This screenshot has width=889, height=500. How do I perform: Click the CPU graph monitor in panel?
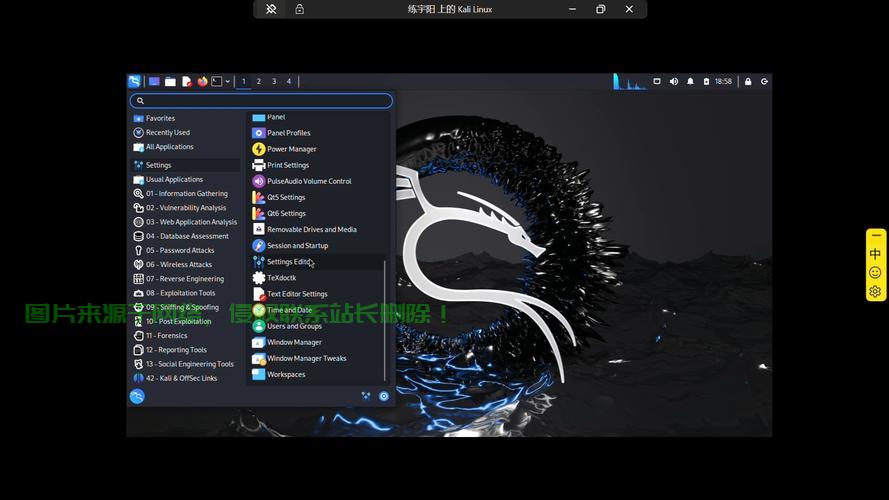629,82
